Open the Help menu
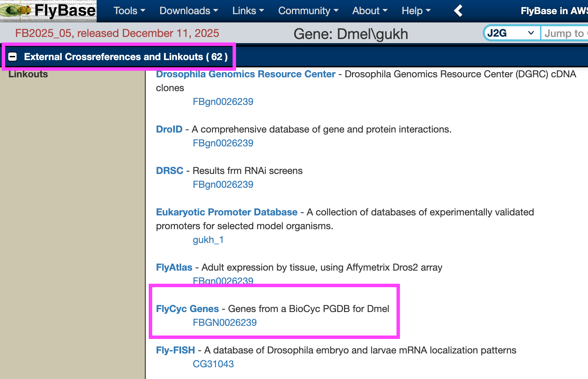Screen dimensions: 588x379 pyautogui.click(x=416, y=11)
